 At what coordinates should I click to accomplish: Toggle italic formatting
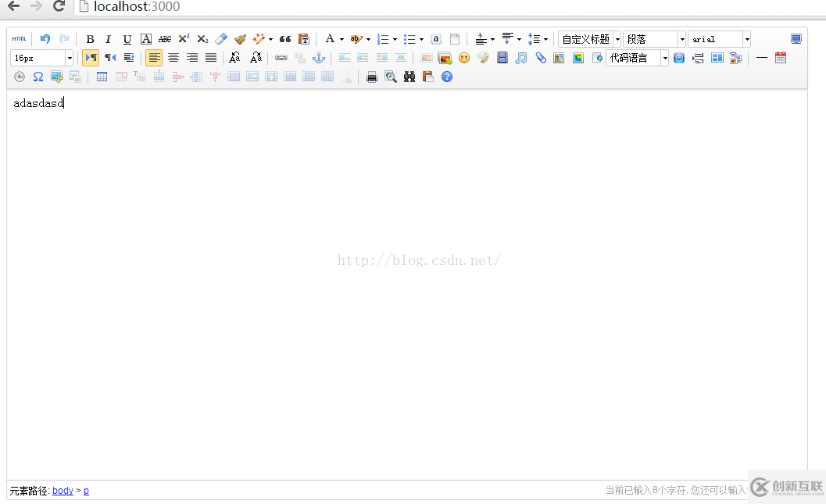(x=108, y=39)
